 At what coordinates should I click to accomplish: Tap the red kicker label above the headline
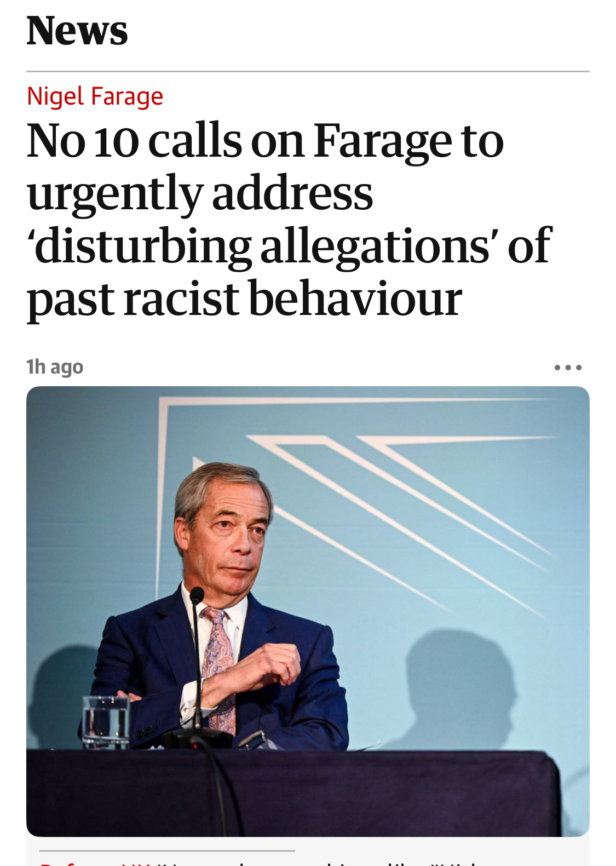tap(95, 96)
